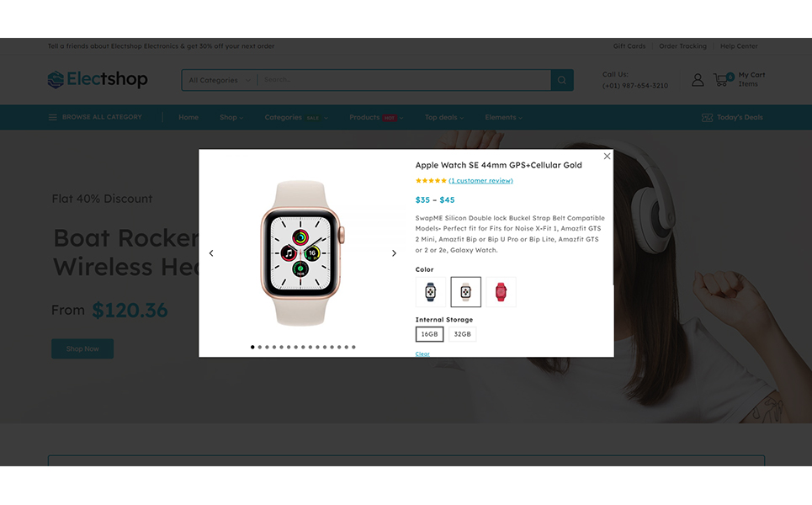
Task: Open the user account icon
Action: pos(698,80)
